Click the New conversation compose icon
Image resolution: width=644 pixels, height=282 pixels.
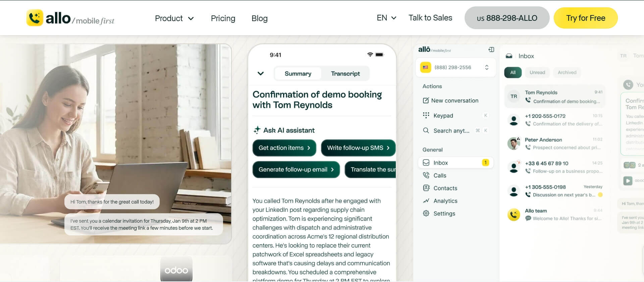(x=426, y=101)
